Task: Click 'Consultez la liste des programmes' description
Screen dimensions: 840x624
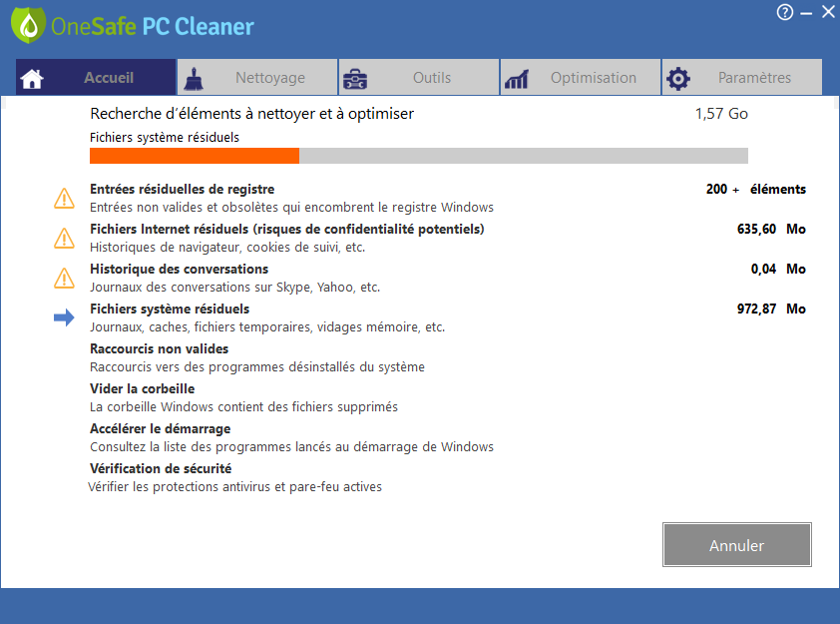Action: coord(292,447)
